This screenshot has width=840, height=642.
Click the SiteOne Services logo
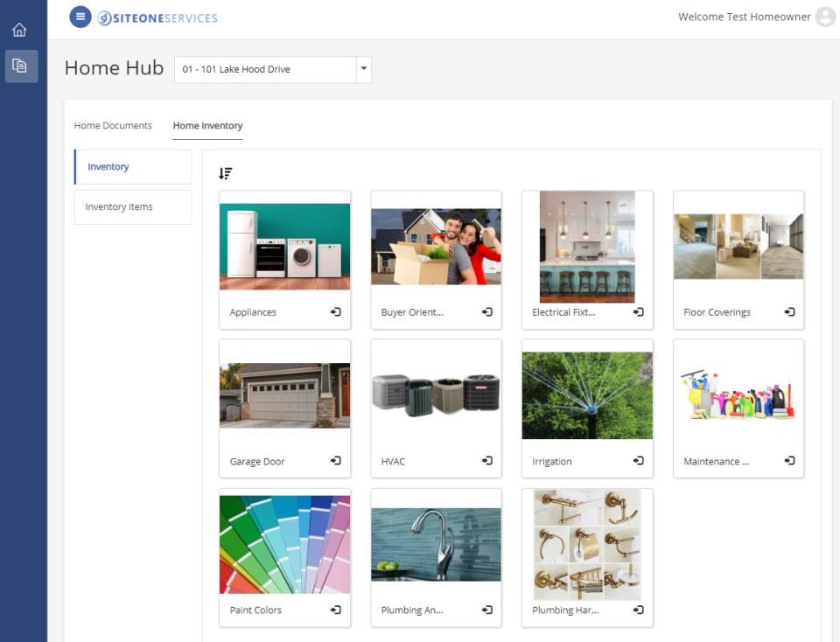pyautogui.click(x=159, y=17)
